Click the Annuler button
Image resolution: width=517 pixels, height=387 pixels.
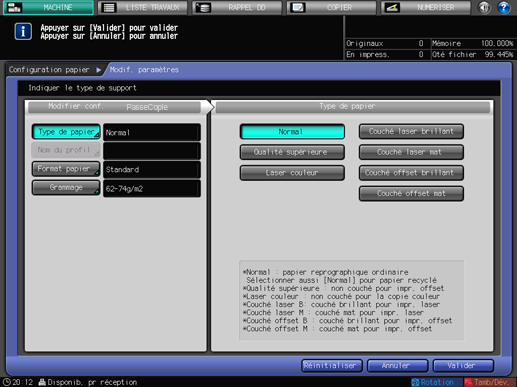(397, 366)
